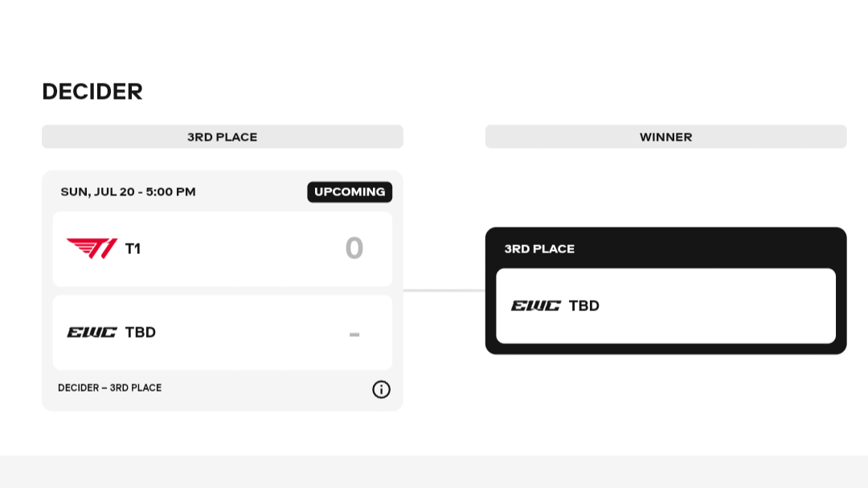Click the UPCOMING status badge
The image size is (868, 488).
click(350, 192)
